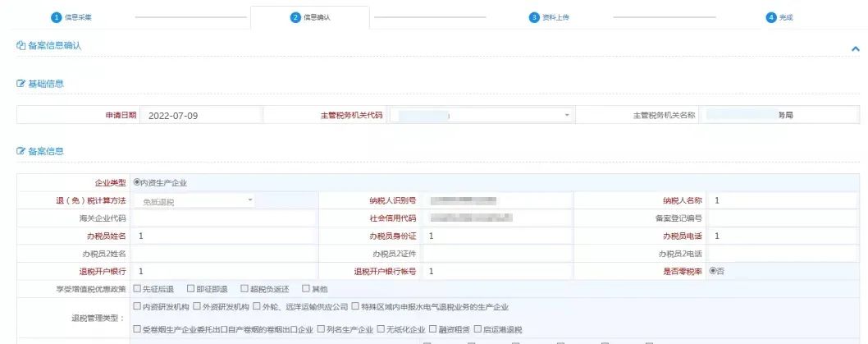Viewport: 868px width, 344px height.
Task: Check the 其他 policy checkbox
Action: pyautogui.click(x=305, y=289)
